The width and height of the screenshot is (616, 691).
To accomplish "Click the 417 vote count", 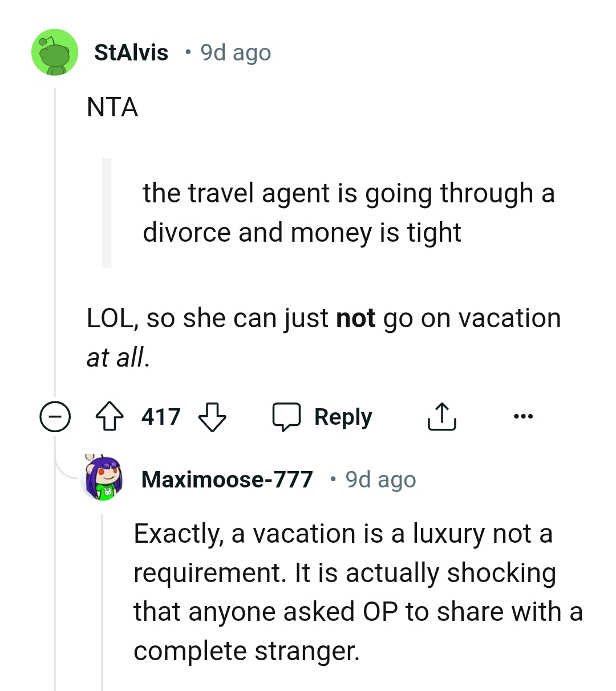I will coord(161,416).
